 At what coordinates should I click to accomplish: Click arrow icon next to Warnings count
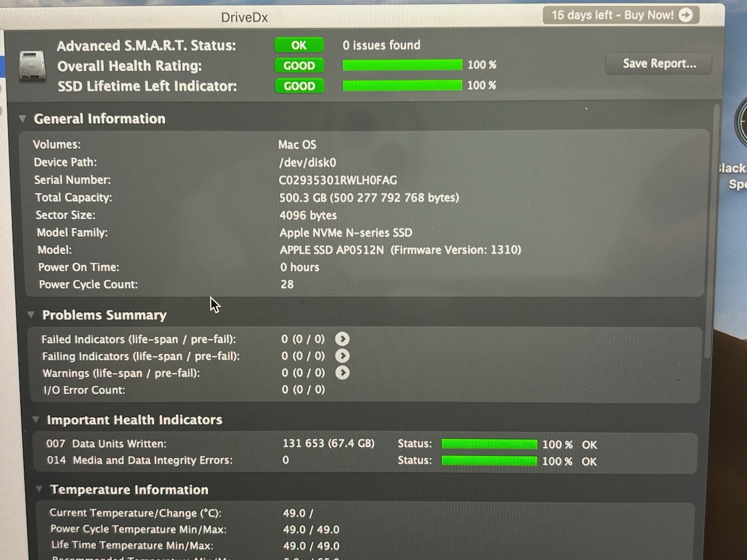(342, 373)
